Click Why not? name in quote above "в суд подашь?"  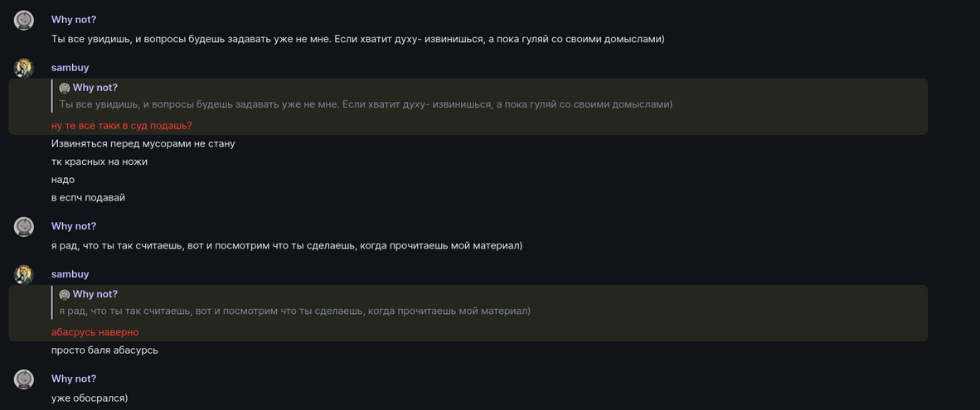95,88
